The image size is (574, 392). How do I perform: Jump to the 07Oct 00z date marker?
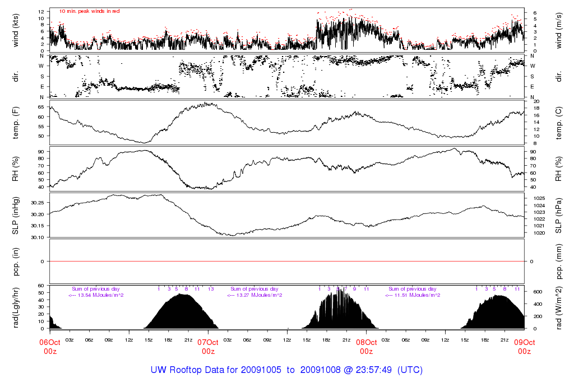coord(208,347)
